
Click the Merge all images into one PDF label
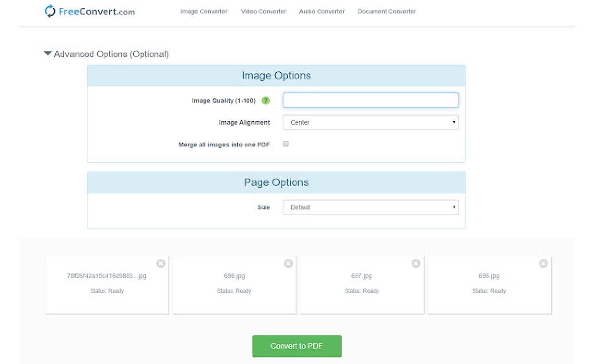[x=224, y=145]
